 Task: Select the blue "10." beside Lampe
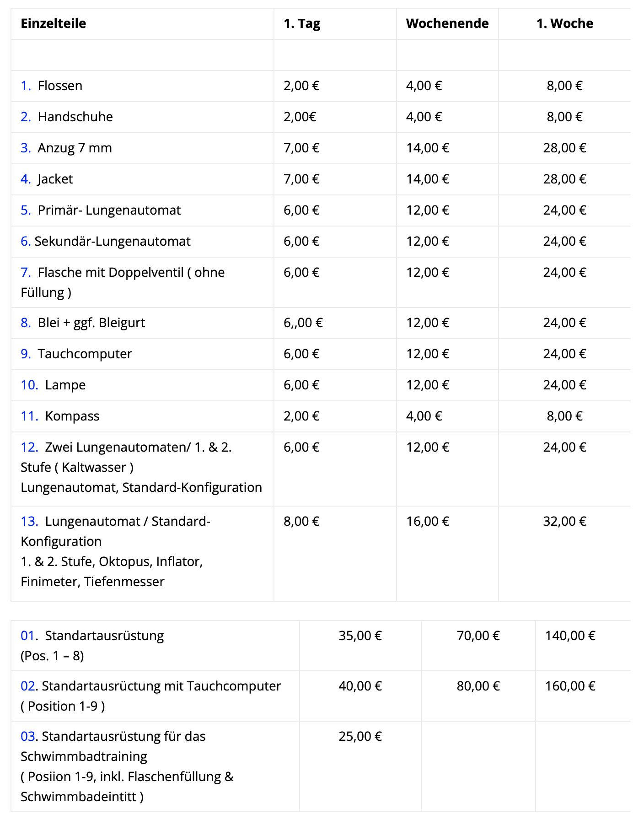[29, 385]
